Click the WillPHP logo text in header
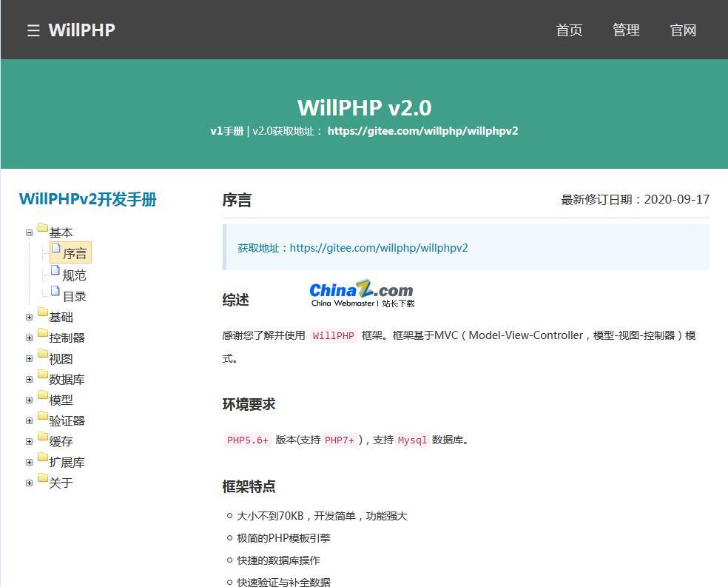 pyautogui.click(x=81, y=30)
